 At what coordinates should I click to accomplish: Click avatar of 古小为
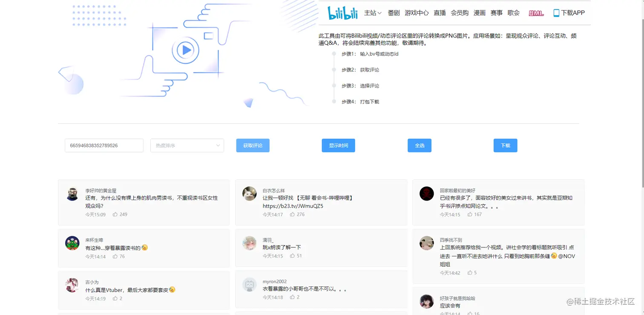[x=72, y=285]
